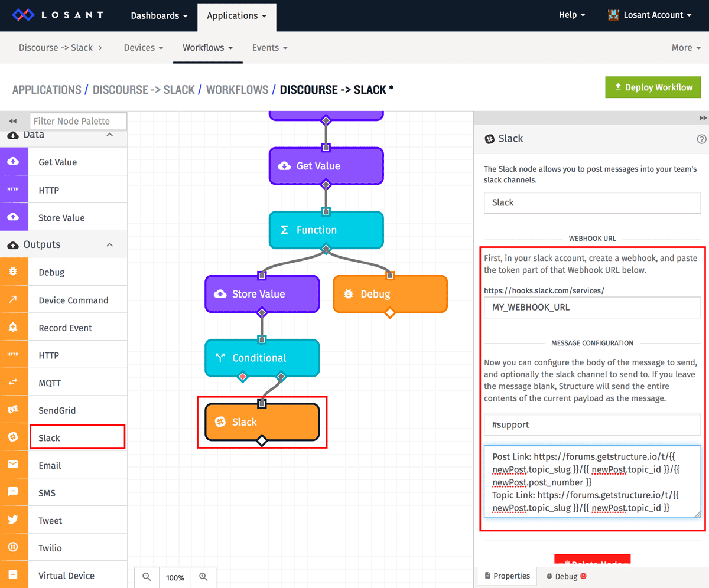Open the Events dropdown in sub-navigation

click(x=270, y=47)
